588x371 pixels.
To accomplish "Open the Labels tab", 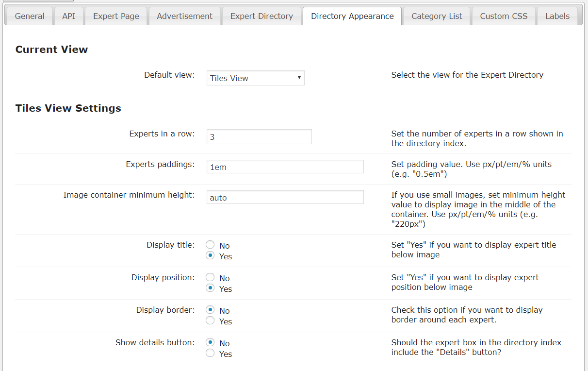I will pos(557,16).
